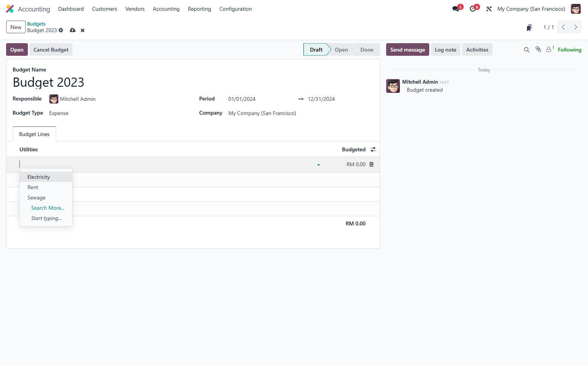Screen dimensions: 588x366
Task: Go to previous record arrow
Action: point(563,27)
